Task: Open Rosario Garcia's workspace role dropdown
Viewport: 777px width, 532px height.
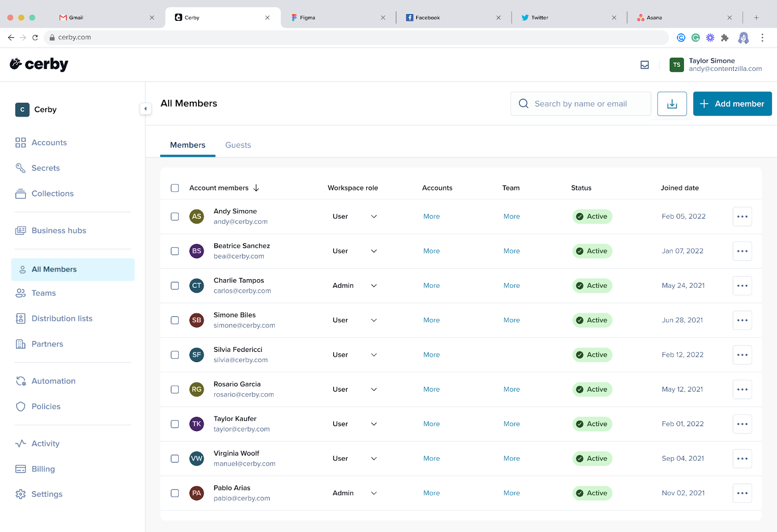Action: point(355,389)
